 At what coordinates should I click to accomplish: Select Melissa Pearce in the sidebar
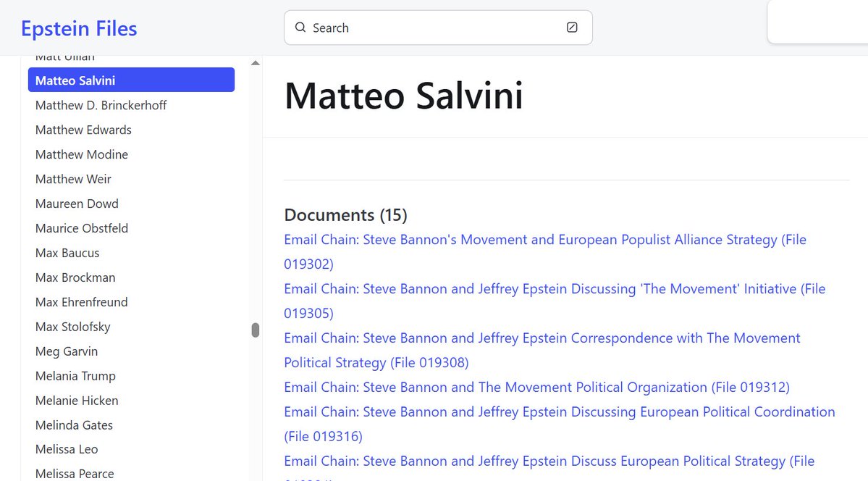point(74,474)
